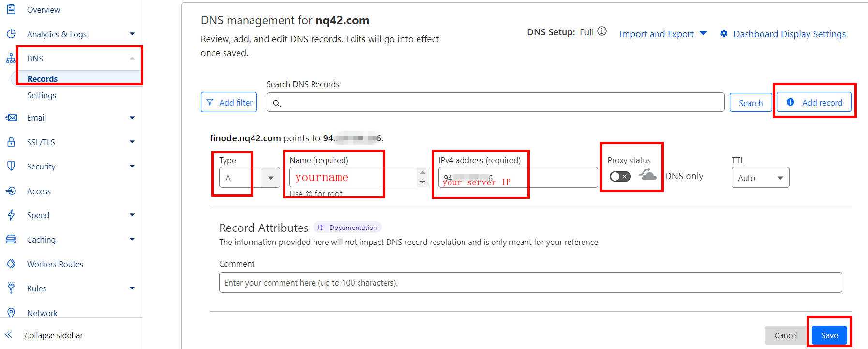The image size is (868, 349).
Task: Click the Speed lightning bolt icon
Action: [x=11, y=215]
